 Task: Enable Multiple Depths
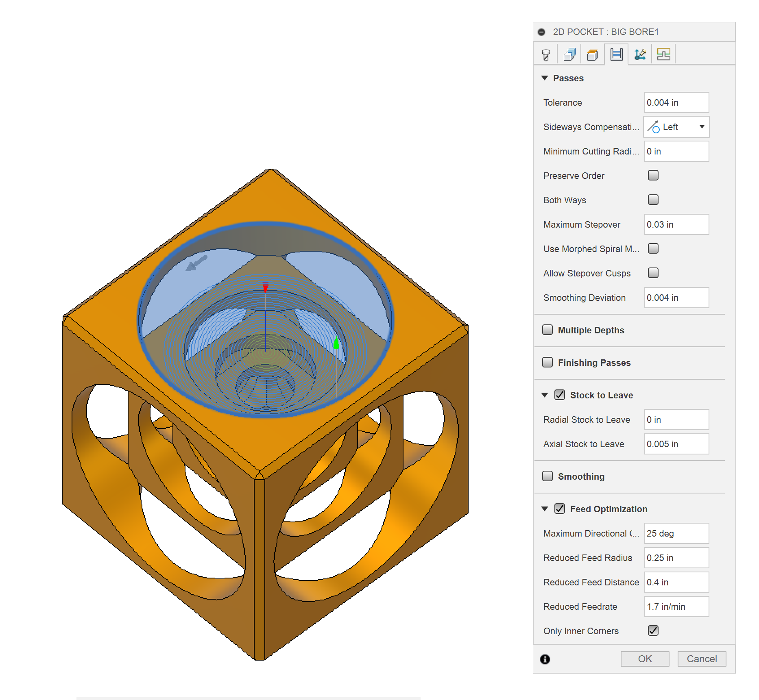click(547, 330)
